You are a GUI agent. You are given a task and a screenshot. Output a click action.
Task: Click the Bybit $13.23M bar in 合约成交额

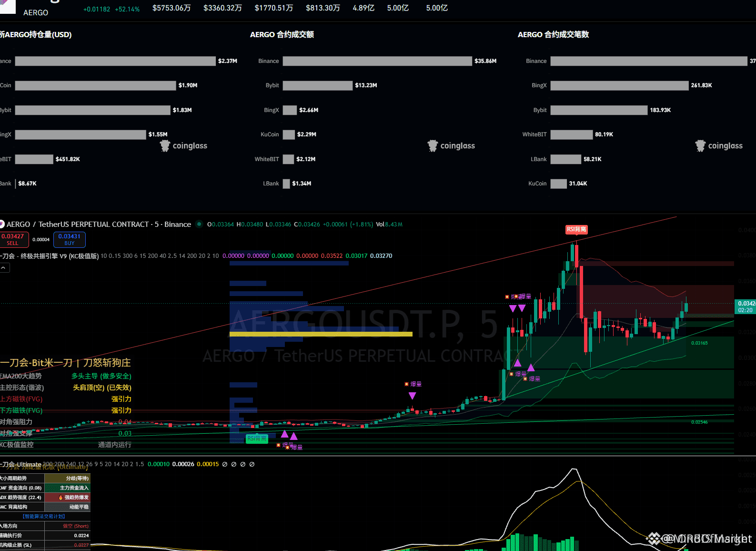318,85
